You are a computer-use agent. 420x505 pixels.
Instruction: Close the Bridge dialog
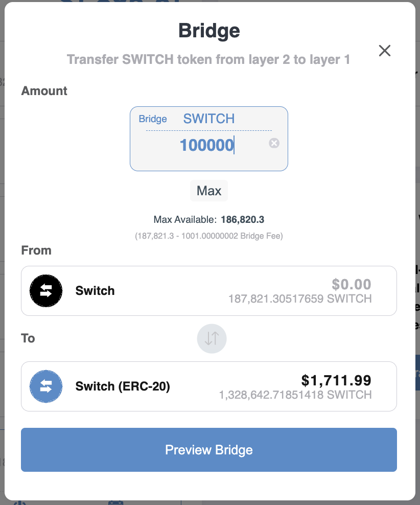pos(384,51)
